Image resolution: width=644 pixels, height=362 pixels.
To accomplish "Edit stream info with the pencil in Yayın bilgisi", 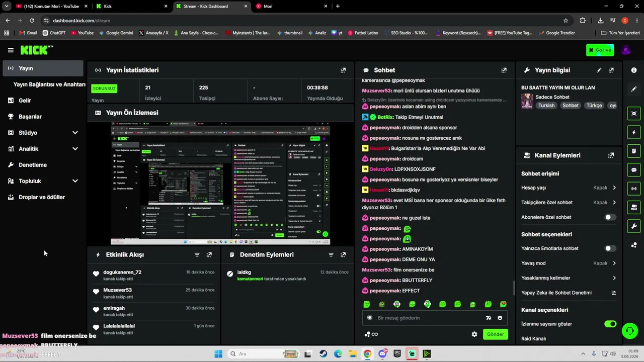I will tap(599, 70).
